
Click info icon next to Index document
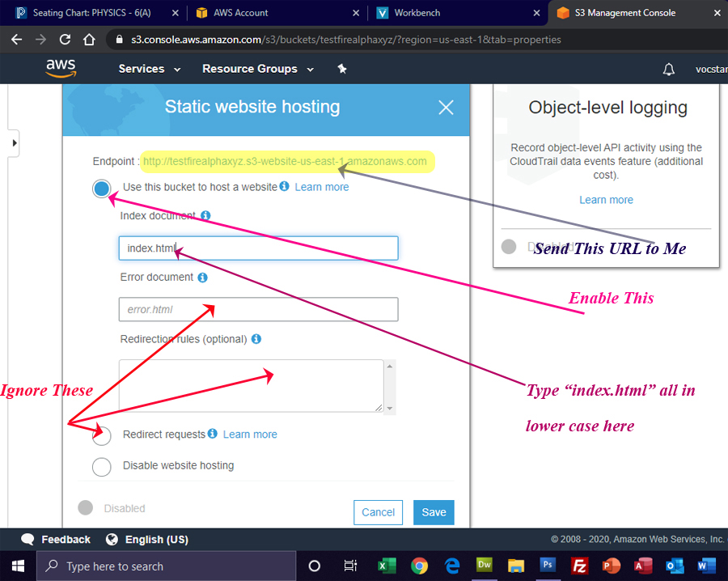pyautogui.click(x=205, y=216)
